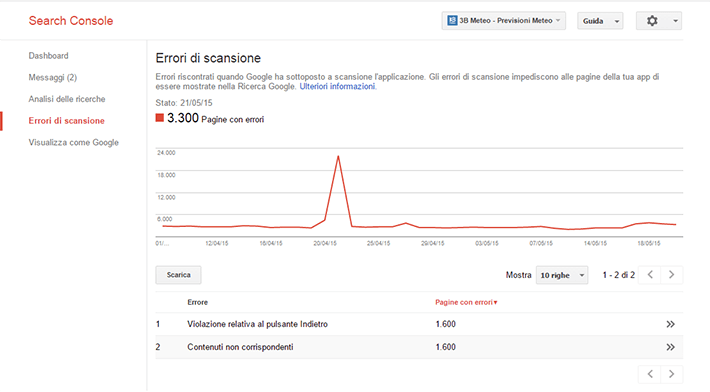Expand the 10 righe rows selector
710x392 pixels.
point(562,275)
